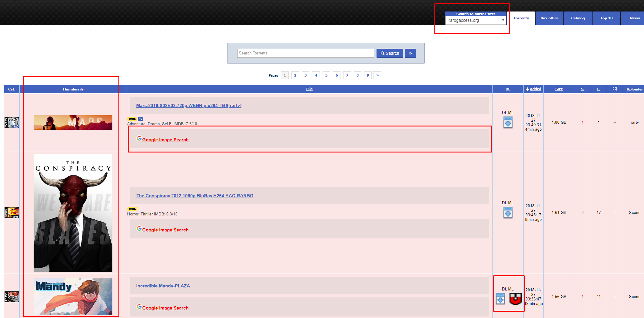The image size is (644, 318).
Task: Go to page 3
Action: (x=305, y=75)
